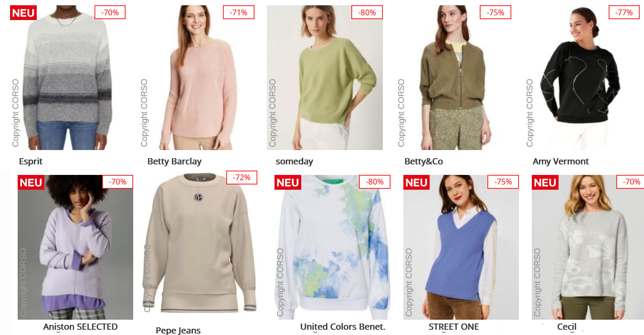
Task: Click the -80% badge on someday sweater
Action: [x=367, y=12]
